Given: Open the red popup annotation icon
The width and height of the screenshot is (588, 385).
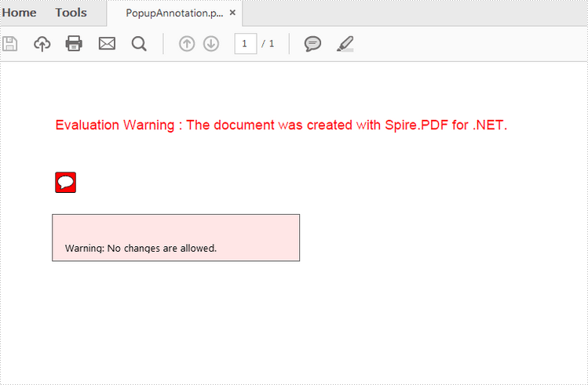Looking at the screenshot, I should pyautogui.click(x=66, y=183).
